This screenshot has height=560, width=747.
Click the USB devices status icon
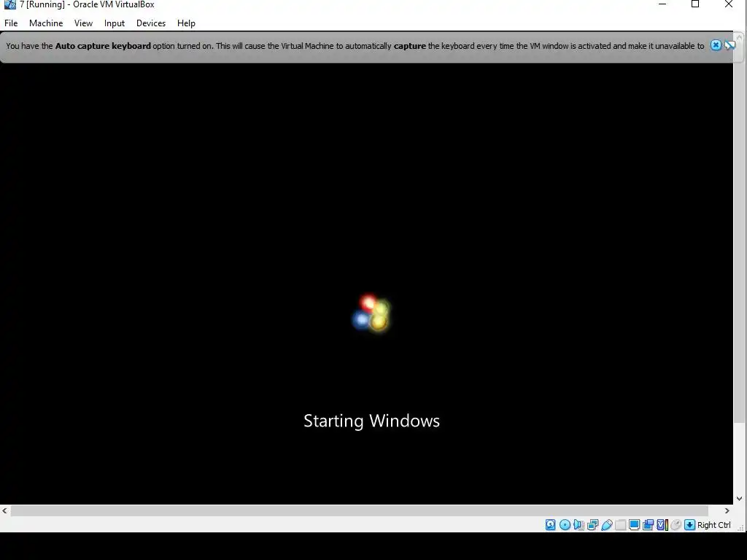click(x=606, y=525)
